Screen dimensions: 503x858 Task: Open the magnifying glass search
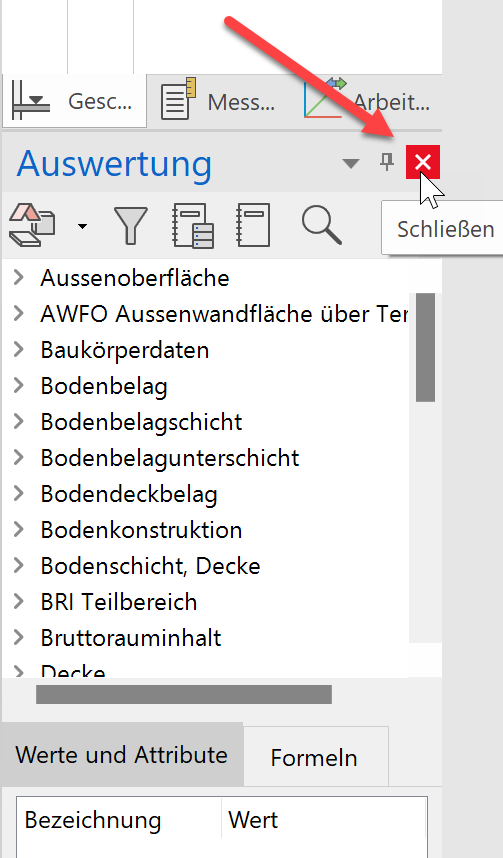[x=322, y=225]
